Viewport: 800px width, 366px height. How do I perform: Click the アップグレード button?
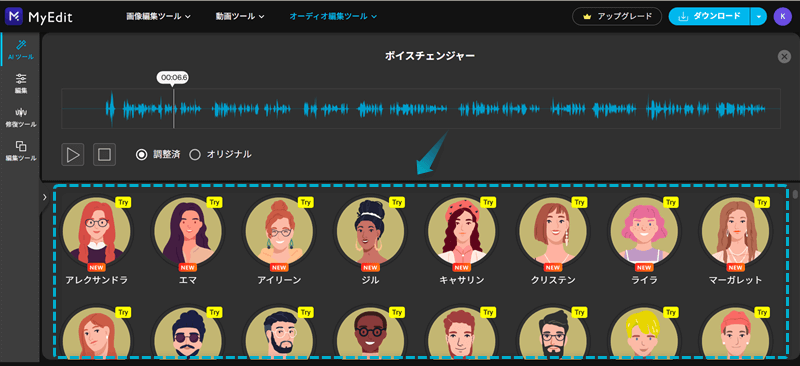pos(617,16)
